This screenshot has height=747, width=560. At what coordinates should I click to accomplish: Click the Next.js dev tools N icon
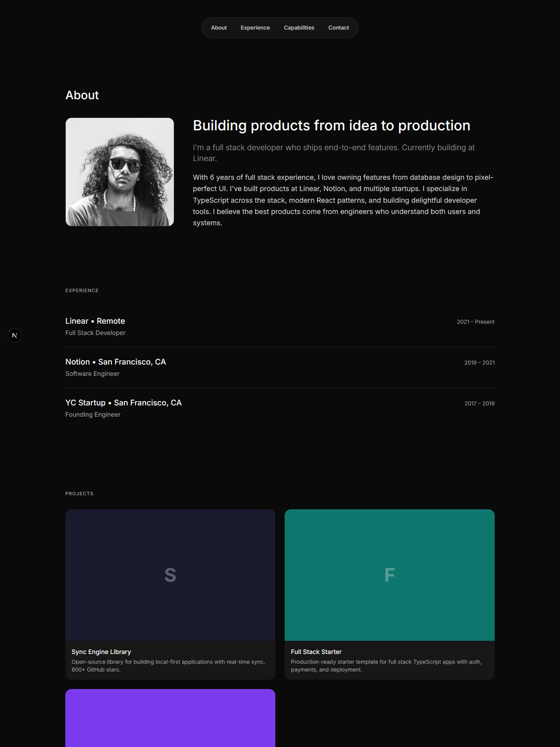point(15,335)
